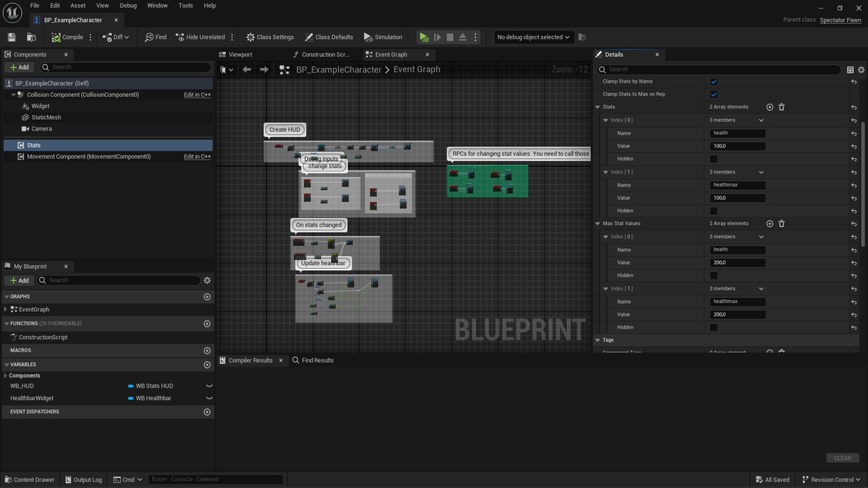Click the Max Stat Values healthmax value field
Image resolution: width=868 pixels, height=488 pixels.
[738, 314]
